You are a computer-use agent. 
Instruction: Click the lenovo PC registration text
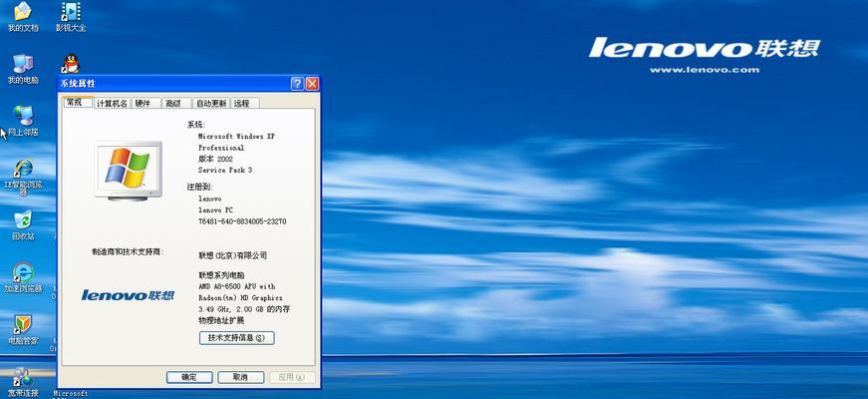pos(216,210)
